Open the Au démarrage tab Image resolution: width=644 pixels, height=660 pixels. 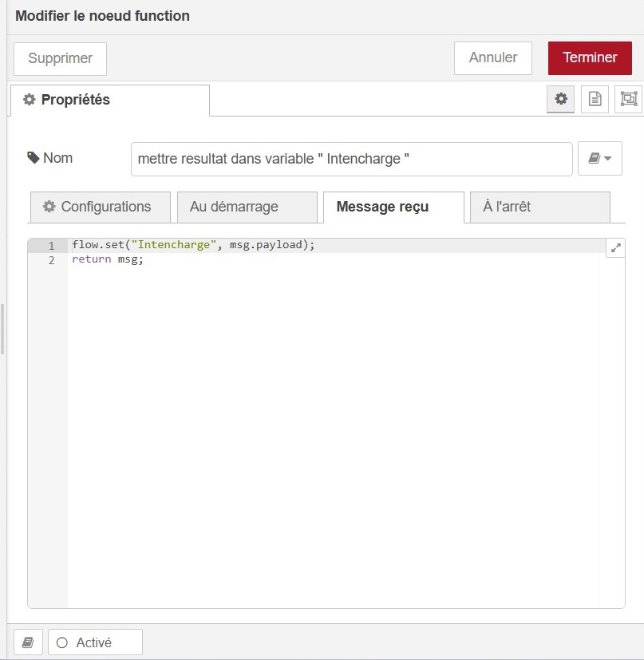click(247, 207)
